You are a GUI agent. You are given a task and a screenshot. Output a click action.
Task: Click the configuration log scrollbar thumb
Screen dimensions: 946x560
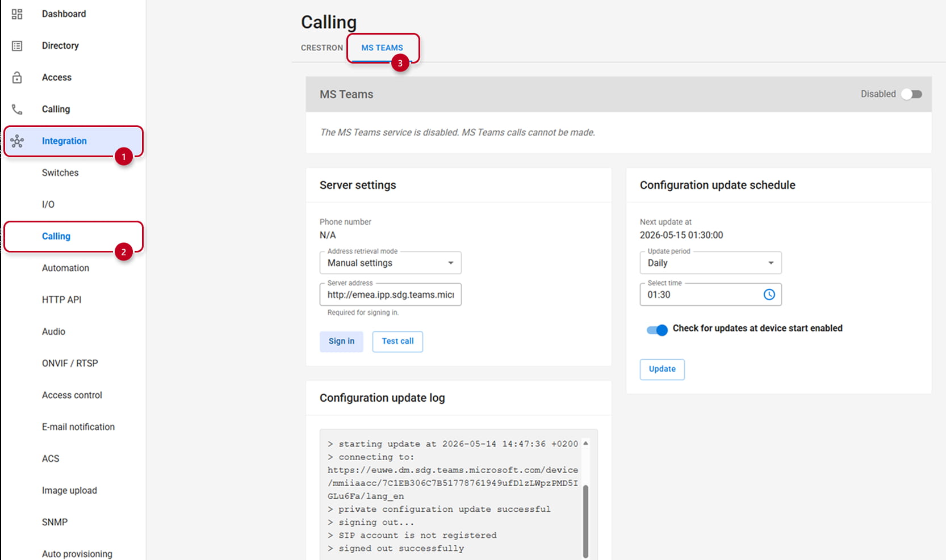coord(585,521)
